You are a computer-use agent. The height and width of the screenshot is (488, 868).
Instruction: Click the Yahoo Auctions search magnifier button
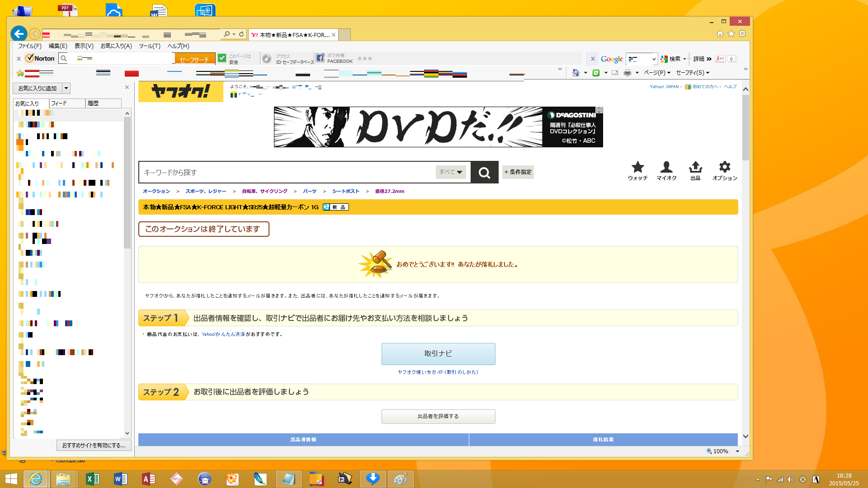485,172
